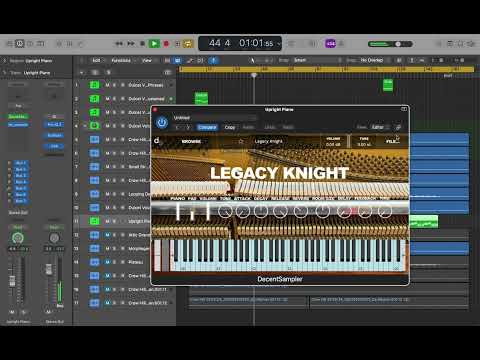Click the Copy button in plug-in header
Screen dimensions: 480x360
click(230, 127)
